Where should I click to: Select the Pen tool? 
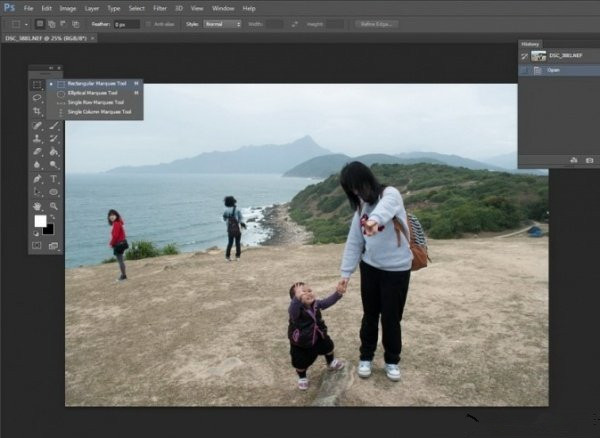37,179
